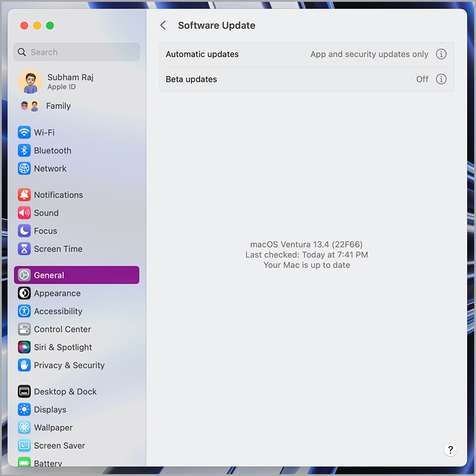Click the Siri & Spotlight icon
Viewport: 476px width, 476px height.
point(24,347)
